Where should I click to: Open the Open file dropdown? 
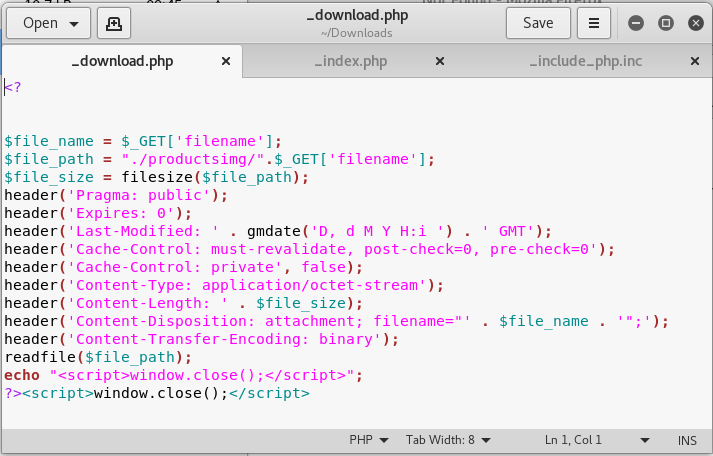(48, 23)
